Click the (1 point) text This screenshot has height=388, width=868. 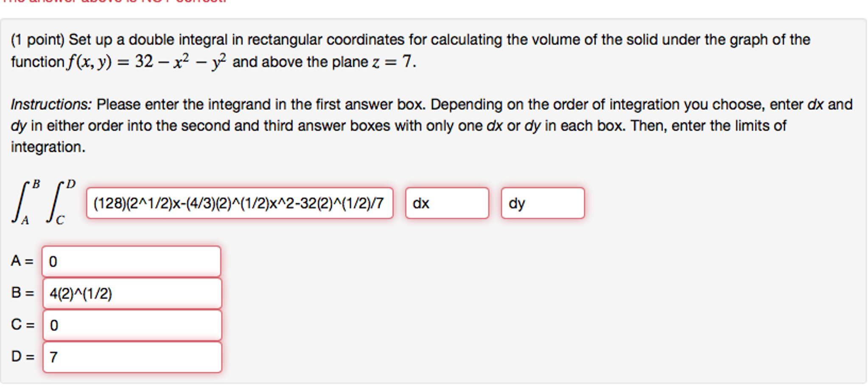click(38, 40)
